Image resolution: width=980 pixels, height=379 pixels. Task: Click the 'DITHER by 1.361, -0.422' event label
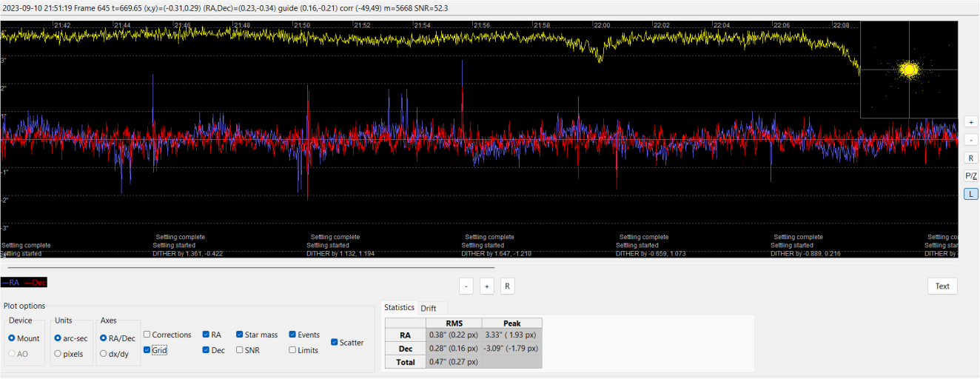pos(187,253)
